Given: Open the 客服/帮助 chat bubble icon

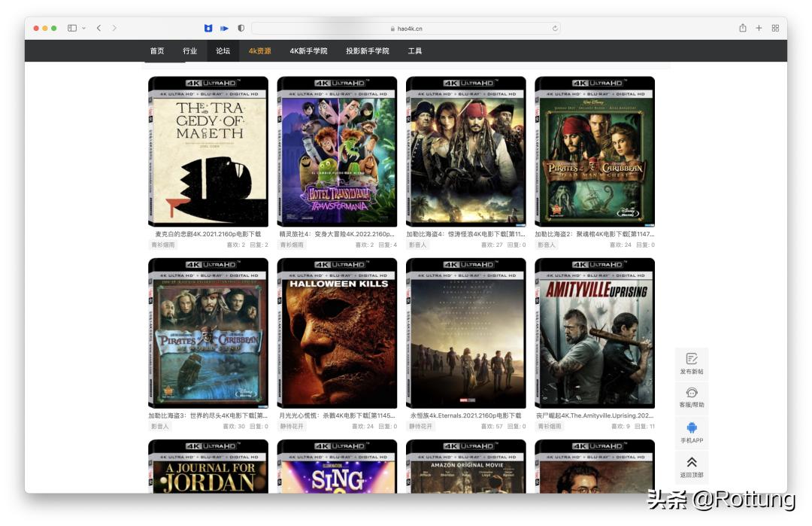Looking at the screenshot, I should point(692,392).
